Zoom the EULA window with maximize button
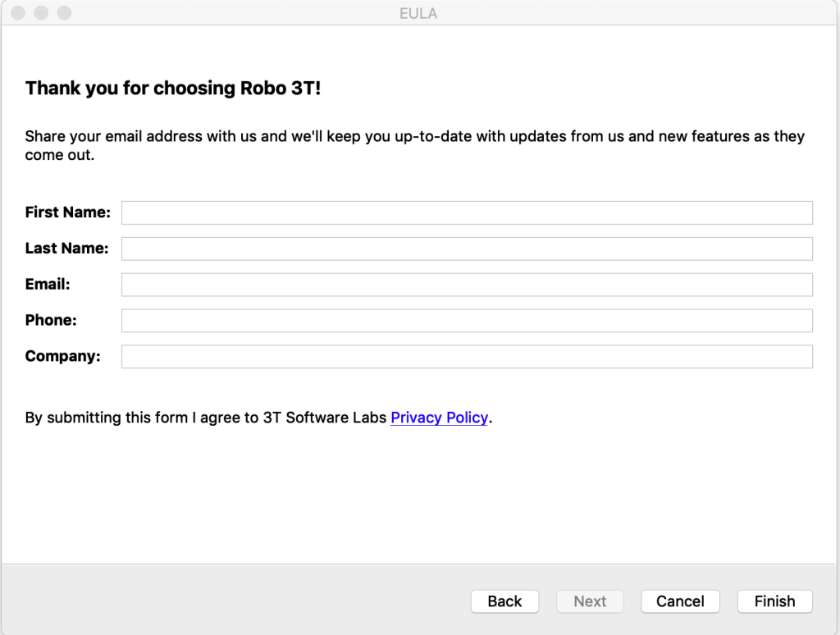Image resolution: width=840 pixels, height=635 pixels. click(x=64, y=13)
